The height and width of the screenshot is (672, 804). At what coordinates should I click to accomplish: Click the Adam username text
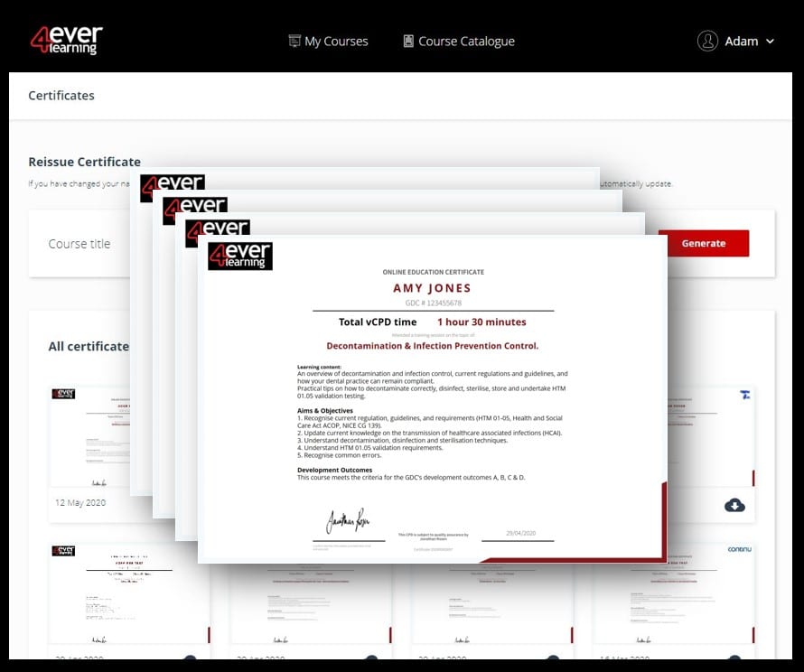(741, 41)
